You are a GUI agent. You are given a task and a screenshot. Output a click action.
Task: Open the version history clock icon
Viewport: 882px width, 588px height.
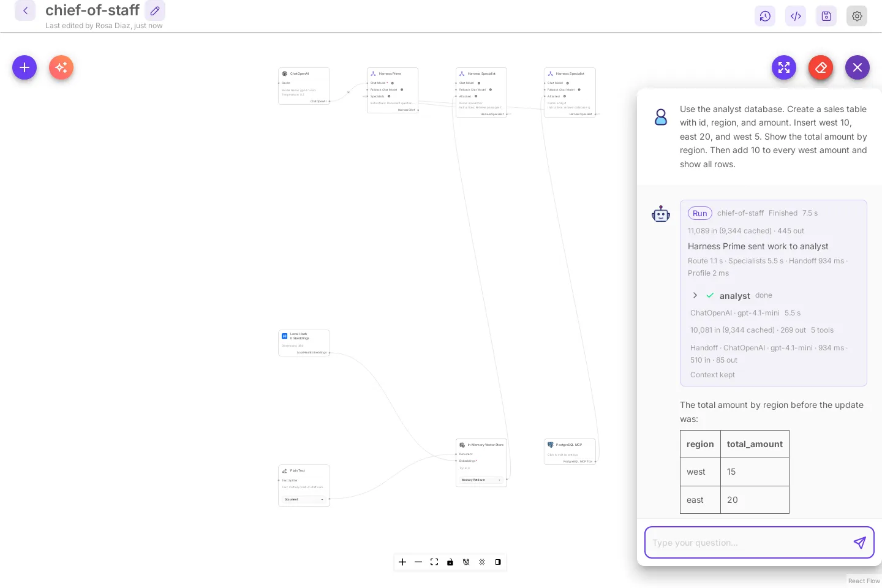point(765,16)
